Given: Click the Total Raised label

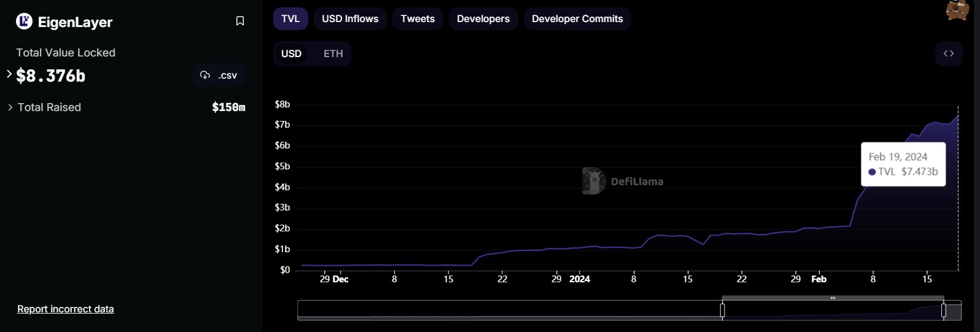Looking at the screenshot, I should click(x=49, y=107).
